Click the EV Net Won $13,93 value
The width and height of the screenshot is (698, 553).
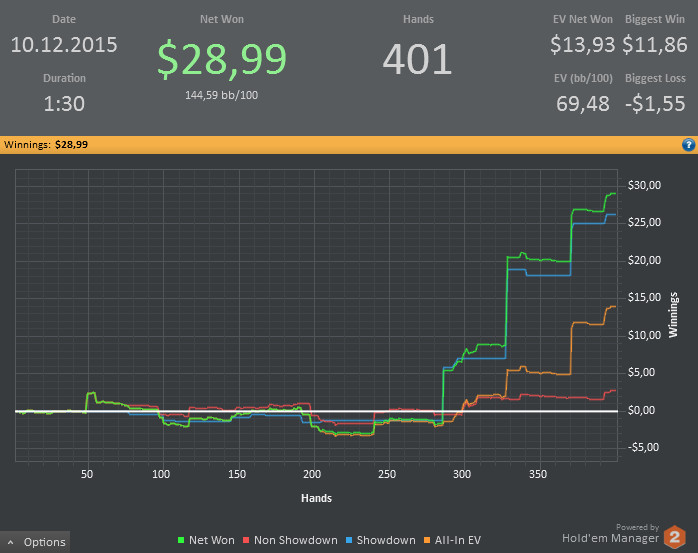click(x=582, y=45)
